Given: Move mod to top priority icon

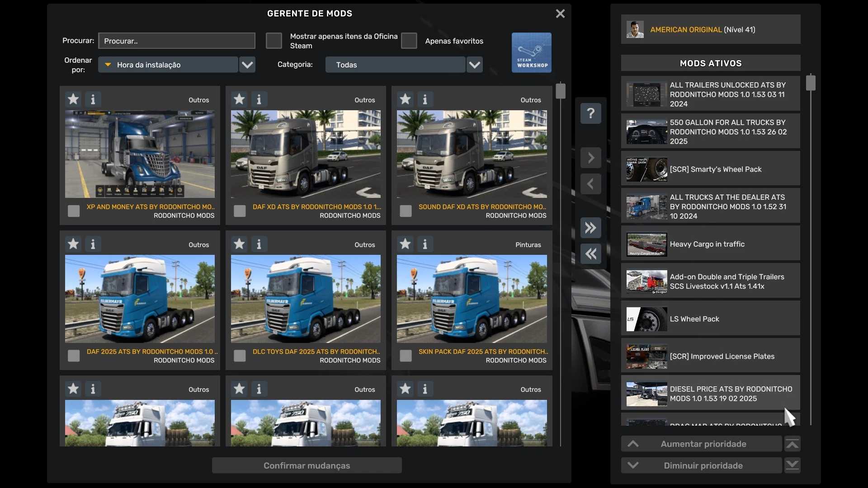Looking at the screenshot, I should [x=792, y=444].
